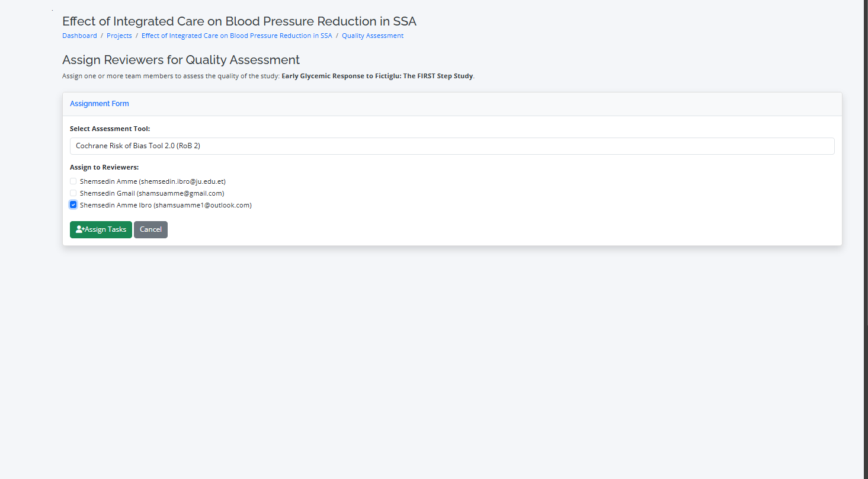This screenshot has height=479, width=868.
Task: Click the shamsuamme1@outlook.com label text
Action: click(x=203, y=205)
